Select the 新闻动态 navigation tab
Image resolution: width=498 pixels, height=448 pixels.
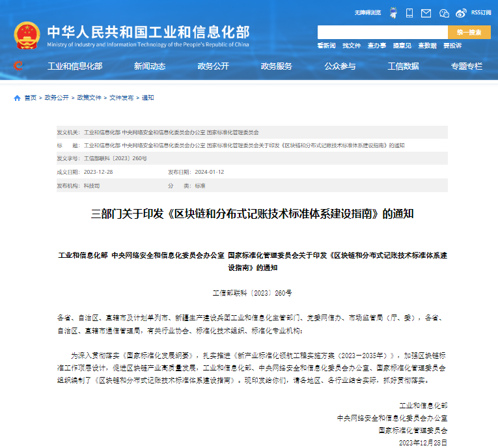pos(150,66)
